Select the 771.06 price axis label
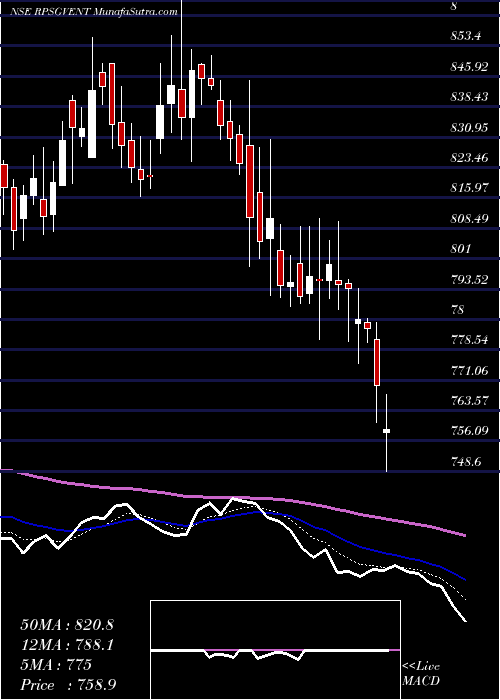 [469, 370]
